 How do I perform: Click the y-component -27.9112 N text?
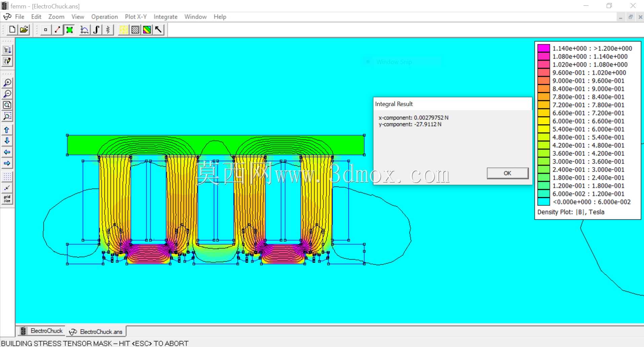pyautogui.click(x=410, y=124)
